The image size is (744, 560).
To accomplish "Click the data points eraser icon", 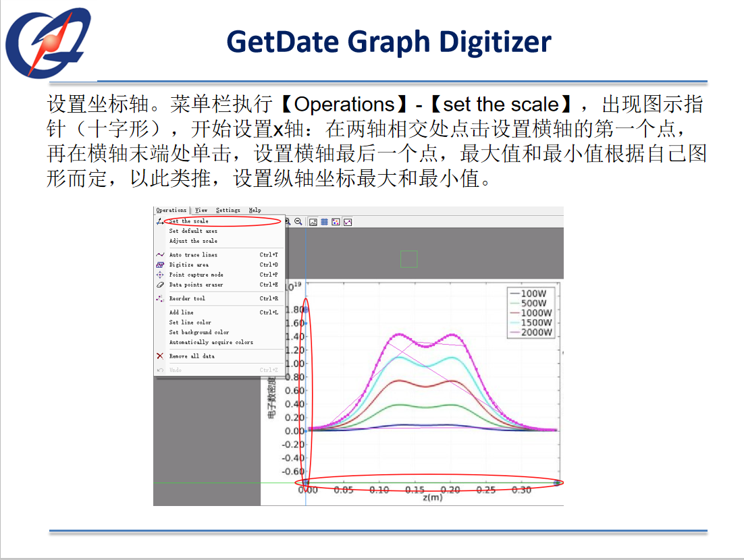I will tap(160, 285).
